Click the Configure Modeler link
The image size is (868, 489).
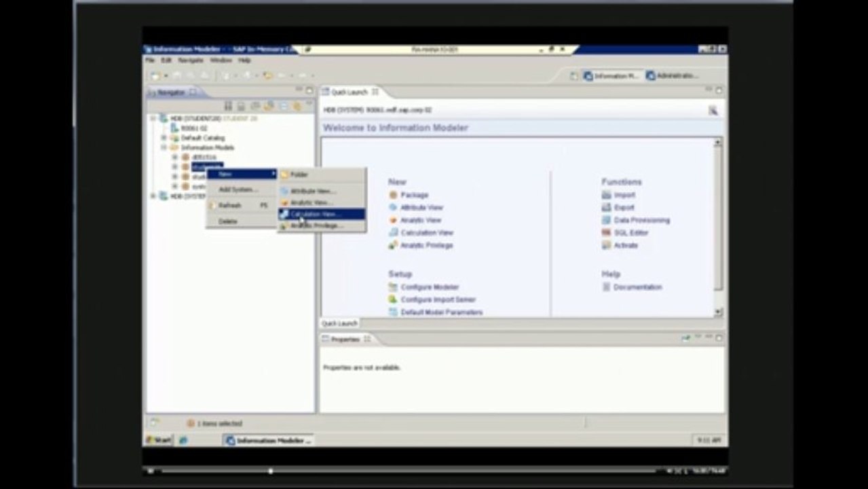[x=430, y=287]
